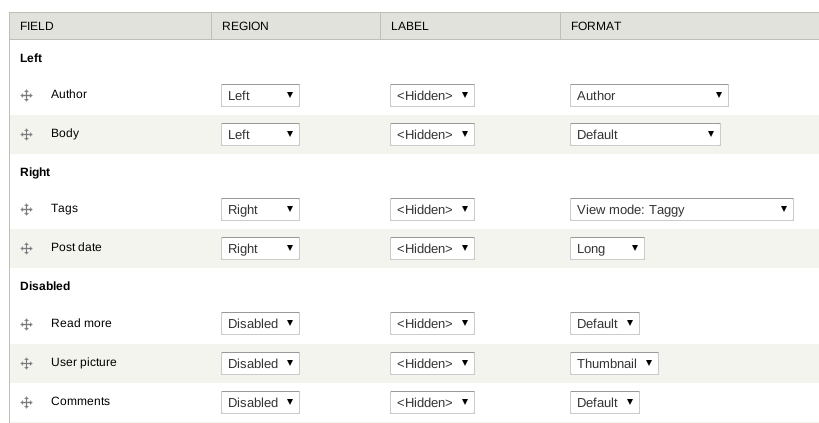Click the FIELD column header
819x423 pixels.
pos(110,26)
